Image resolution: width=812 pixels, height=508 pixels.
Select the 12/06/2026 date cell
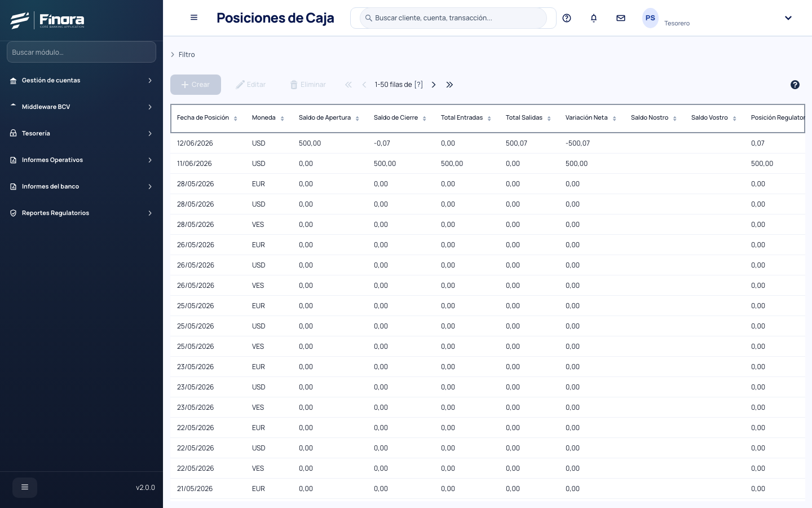point(195,143)
